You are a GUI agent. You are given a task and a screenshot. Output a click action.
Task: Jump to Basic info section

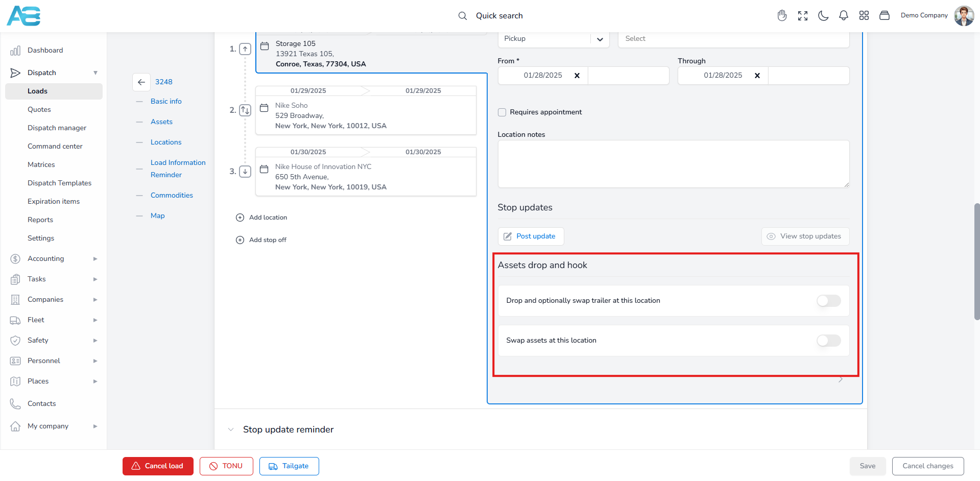pos(166,102)
